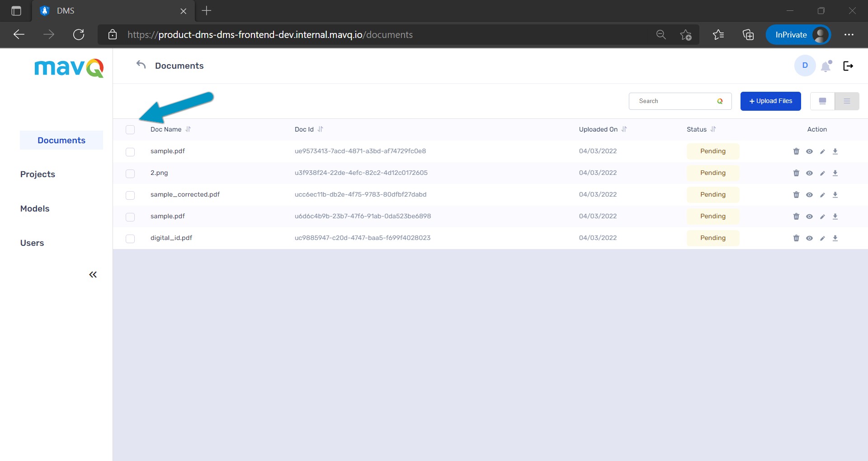Click the back arrow beside Documents title
This screenshot has height=461, width=868.
141,65
